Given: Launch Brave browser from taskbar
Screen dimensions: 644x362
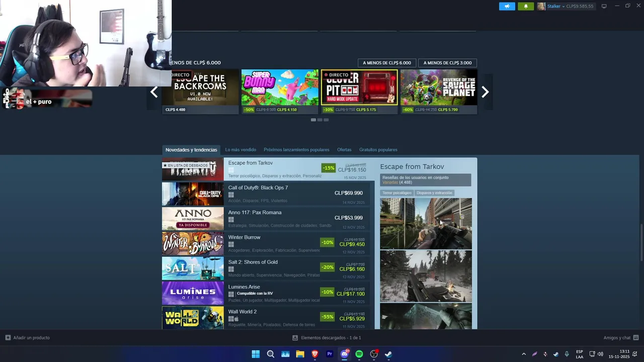Looking at the screenshot, I should tap(315, 354).
